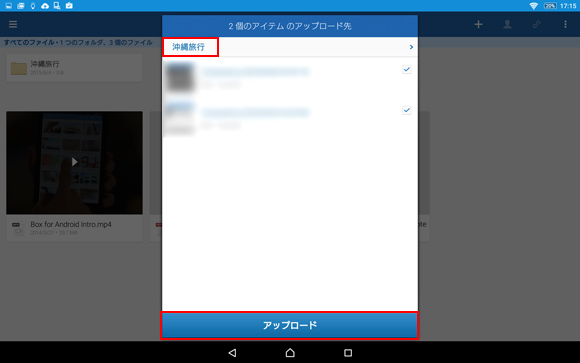Open the collaborators person icon
580x363 pixels.
click(x=507, y=24)
